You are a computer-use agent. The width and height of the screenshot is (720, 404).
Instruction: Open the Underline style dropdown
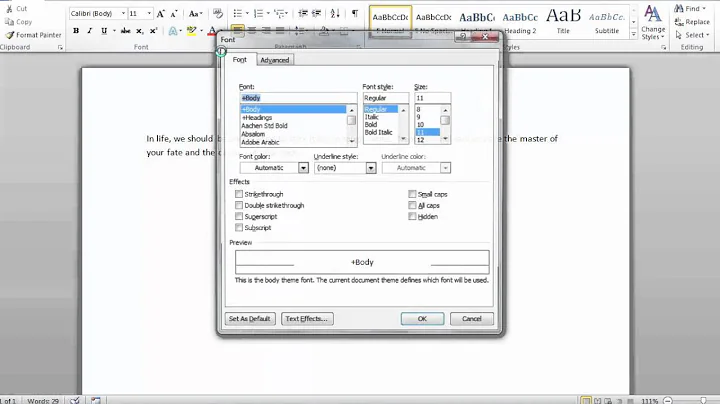point(371,168)
